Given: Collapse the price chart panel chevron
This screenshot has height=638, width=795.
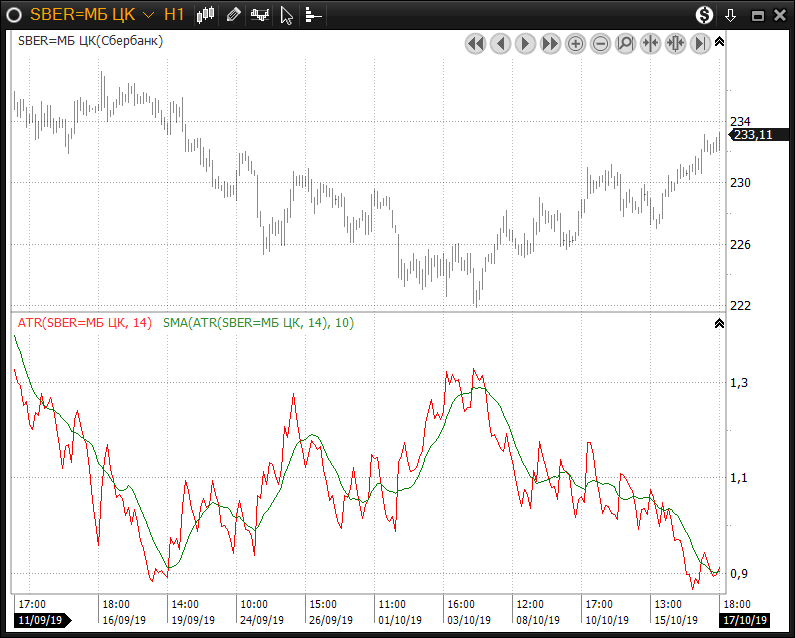Looking at the screenshot, I should click(719, 42).
